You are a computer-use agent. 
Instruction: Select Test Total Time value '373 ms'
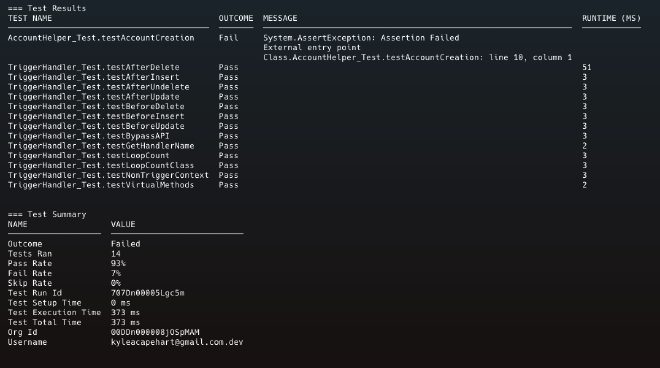tap(125, 323)
